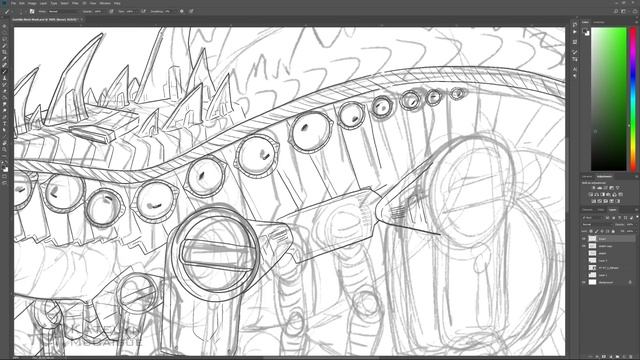
Task: Open the collapsed Actions panel icon
Action: pyautogui.click(x=575, y=32)
